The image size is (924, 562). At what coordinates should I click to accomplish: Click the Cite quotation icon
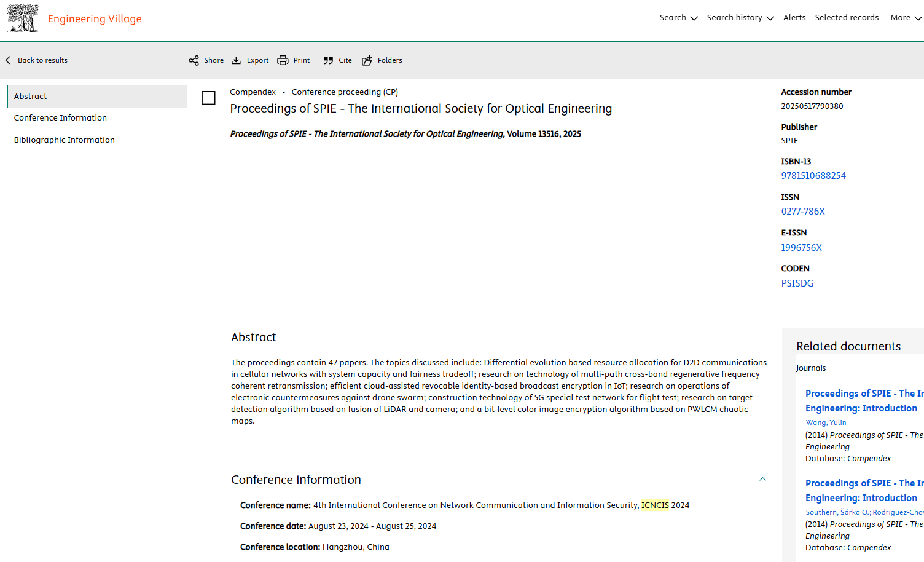pyautogui.click(x=328, y=60)
